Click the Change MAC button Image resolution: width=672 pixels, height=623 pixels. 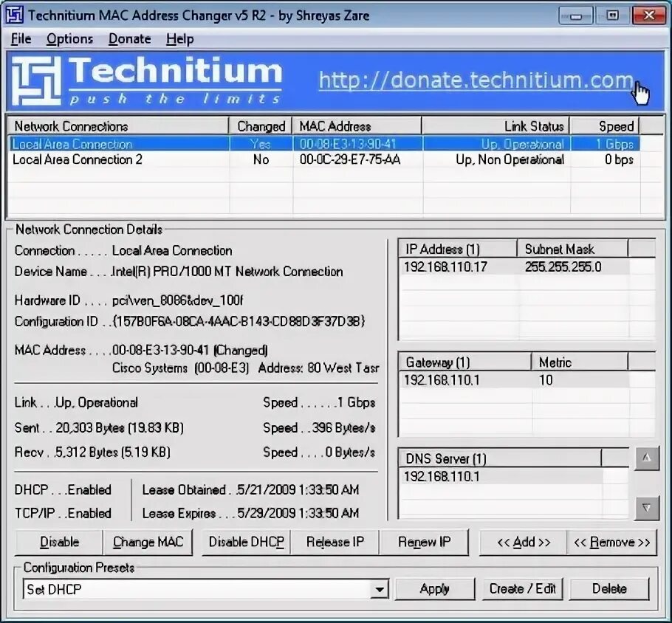(148, 542)
